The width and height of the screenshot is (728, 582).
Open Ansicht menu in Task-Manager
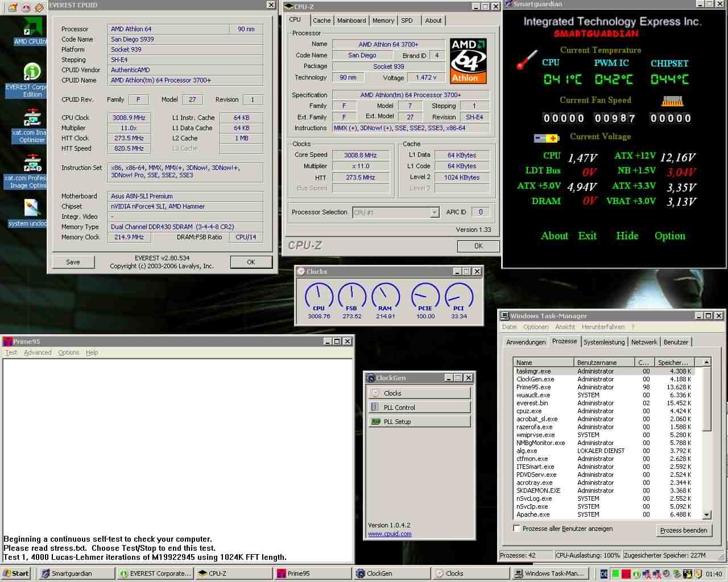point(565,327)
